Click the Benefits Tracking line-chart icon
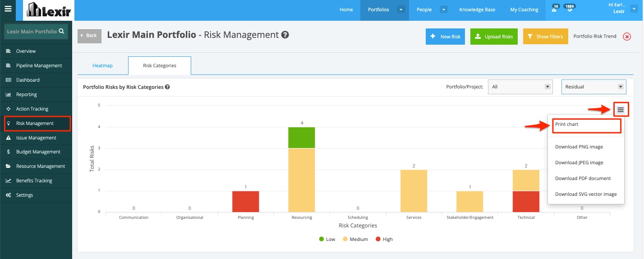The width and height of the screenshot is (644, 259). click(x=8, y=180)
